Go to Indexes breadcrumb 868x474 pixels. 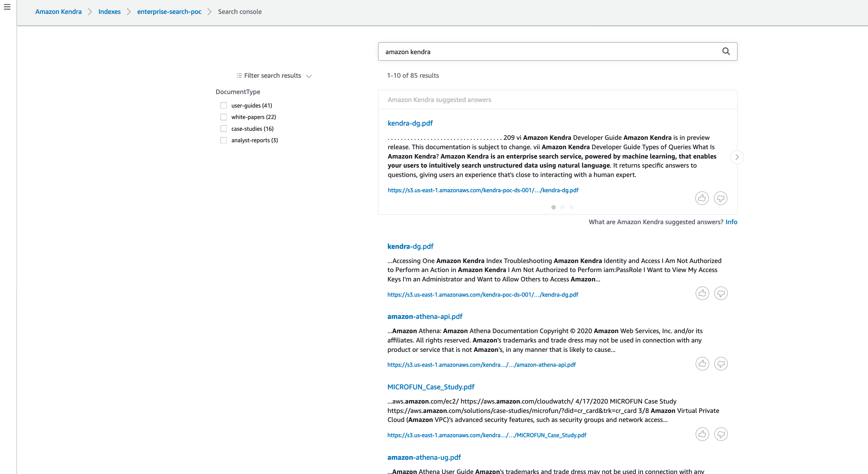pyautogui.click(x=109, y=11)
